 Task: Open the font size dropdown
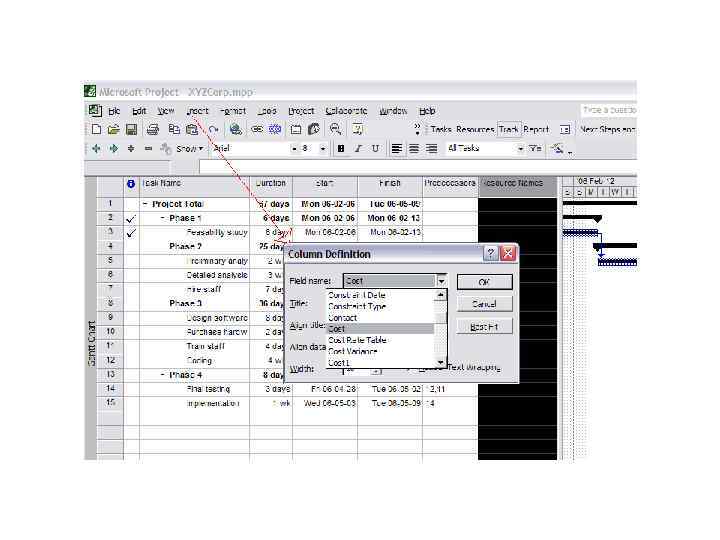[x=323, y=149]
